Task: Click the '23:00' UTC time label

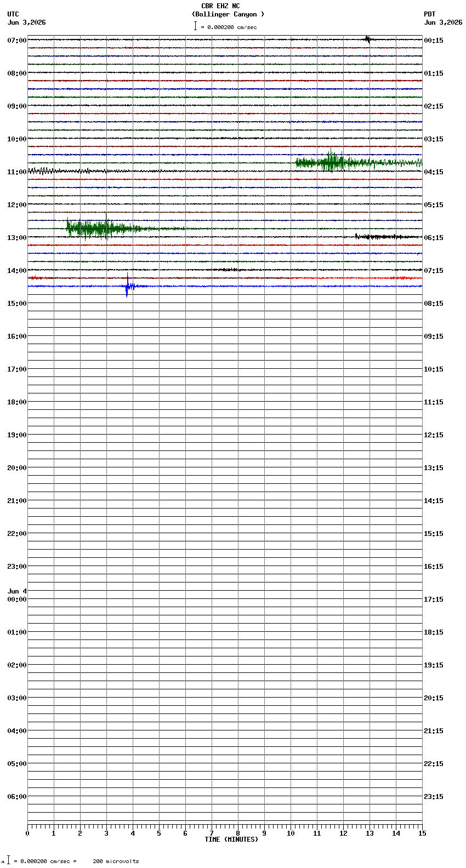Action: pyautogui.click(x=17, y=566)
